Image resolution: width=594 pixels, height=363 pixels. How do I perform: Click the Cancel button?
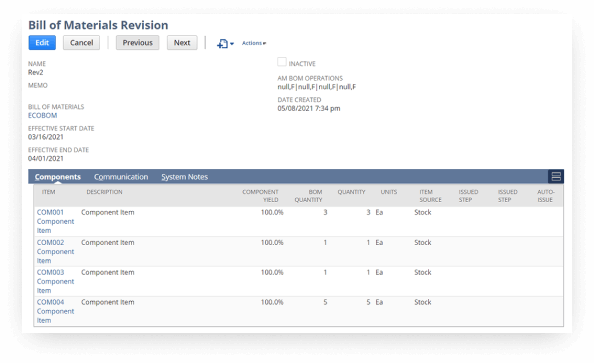81,43
